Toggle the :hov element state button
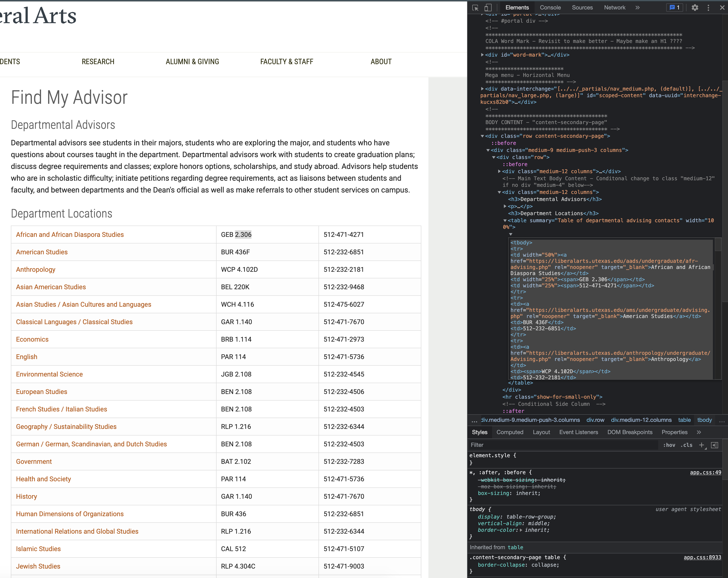 point(669,445)
